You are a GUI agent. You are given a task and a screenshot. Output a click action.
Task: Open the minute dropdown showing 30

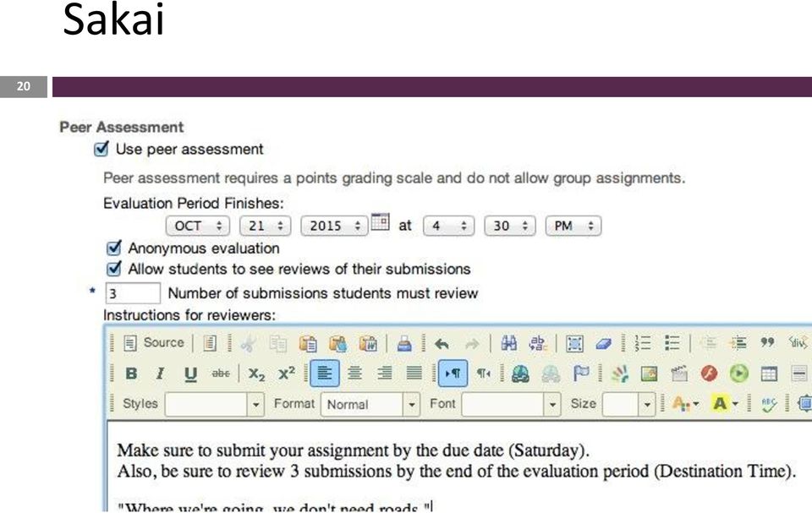point(509,226)
